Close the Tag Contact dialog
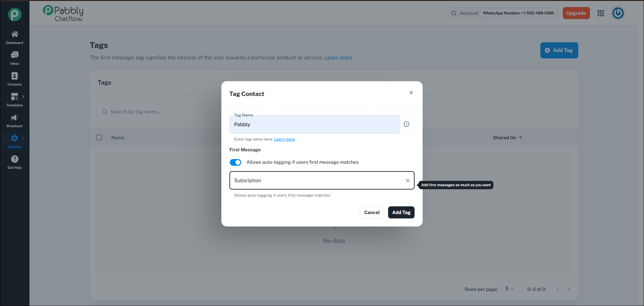The image size is (644, 306). click(411, 93)
